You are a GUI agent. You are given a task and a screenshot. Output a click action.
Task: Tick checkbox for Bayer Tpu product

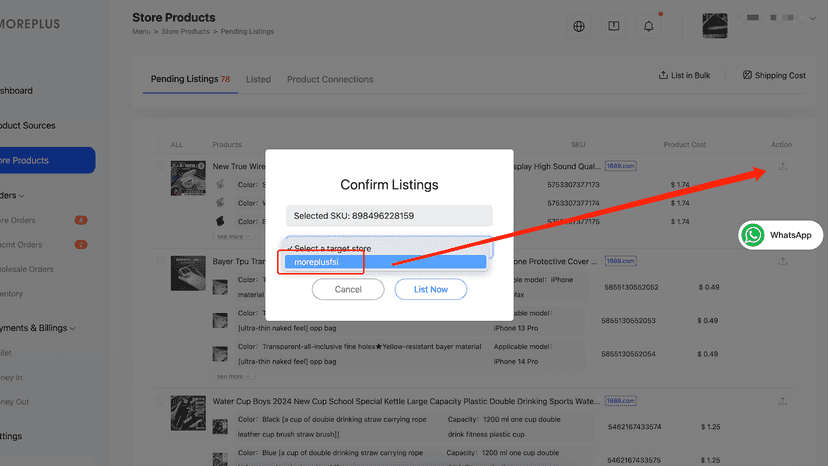tap(160, 261)
